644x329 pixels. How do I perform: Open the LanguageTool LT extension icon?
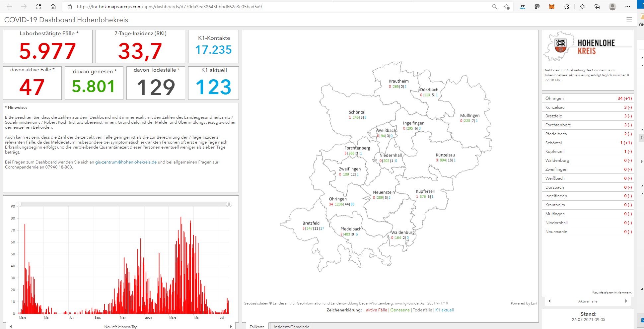[x=523, y=7]
